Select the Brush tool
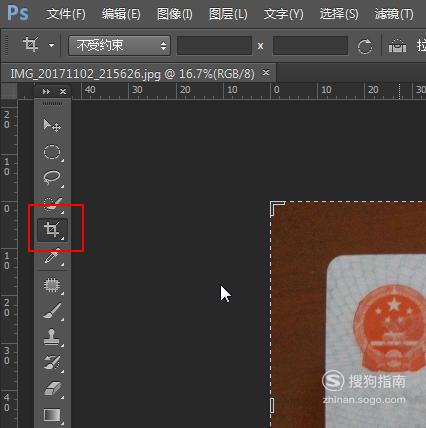The image size is (426, 428). (x=52, y=311)
